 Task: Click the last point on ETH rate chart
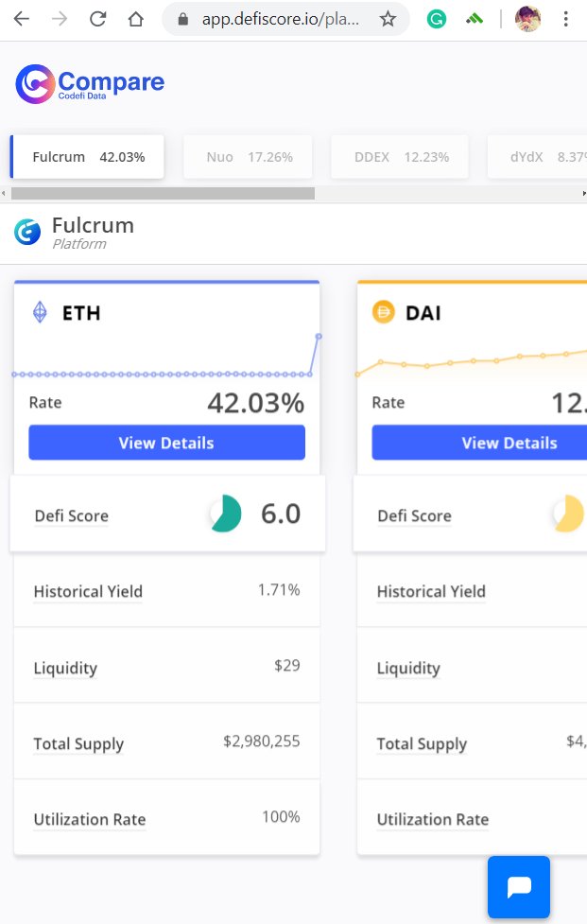(319, 337)
